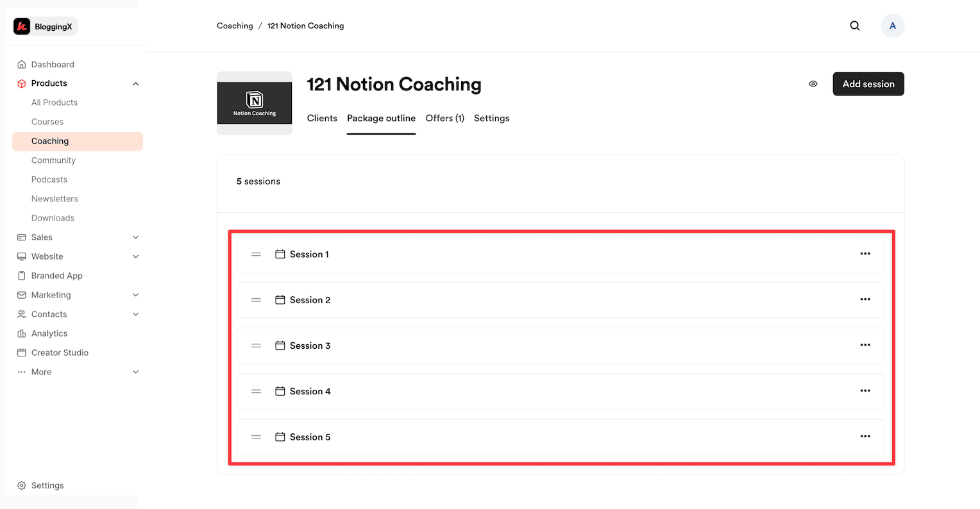Viewport: 980px width, 509px height.
Task: Select the Dashboard icon in the sidebar
Action: [22, 64]
